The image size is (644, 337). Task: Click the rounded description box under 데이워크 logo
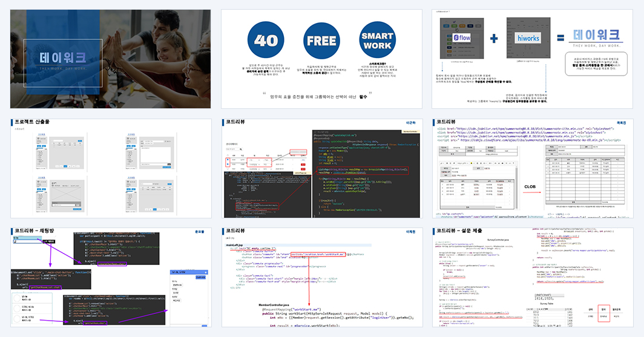click(596, 64)
